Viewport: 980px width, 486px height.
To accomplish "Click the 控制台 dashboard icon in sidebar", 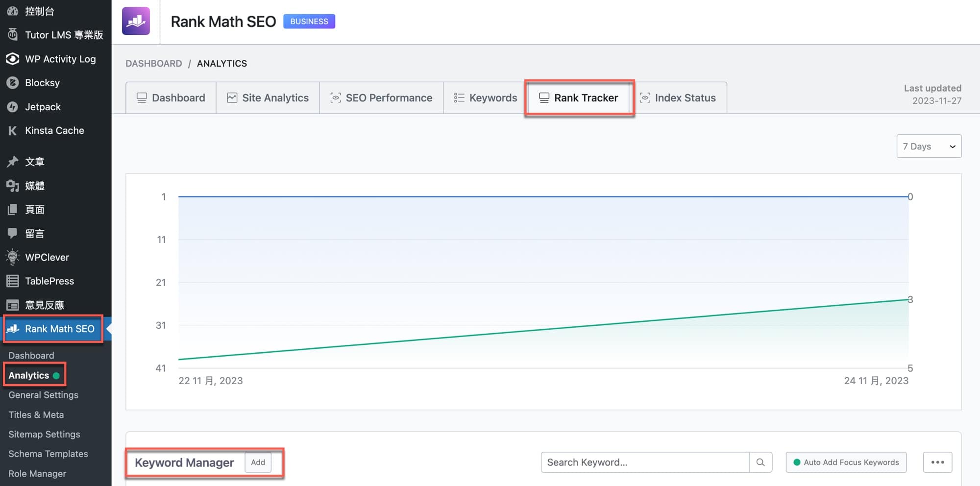I will click(13, 11).
